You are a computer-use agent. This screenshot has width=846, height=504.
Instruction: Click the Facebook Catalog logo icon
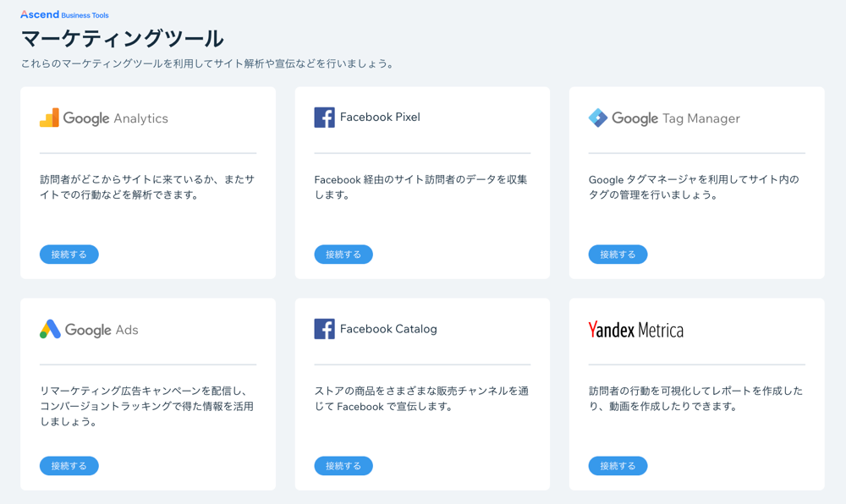pos(324,329)
